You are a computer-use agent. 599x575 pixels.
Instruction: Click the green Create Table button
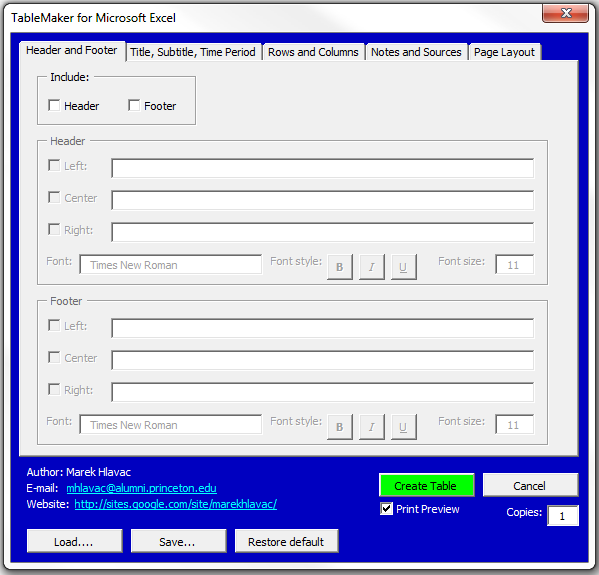coord(426,485)
